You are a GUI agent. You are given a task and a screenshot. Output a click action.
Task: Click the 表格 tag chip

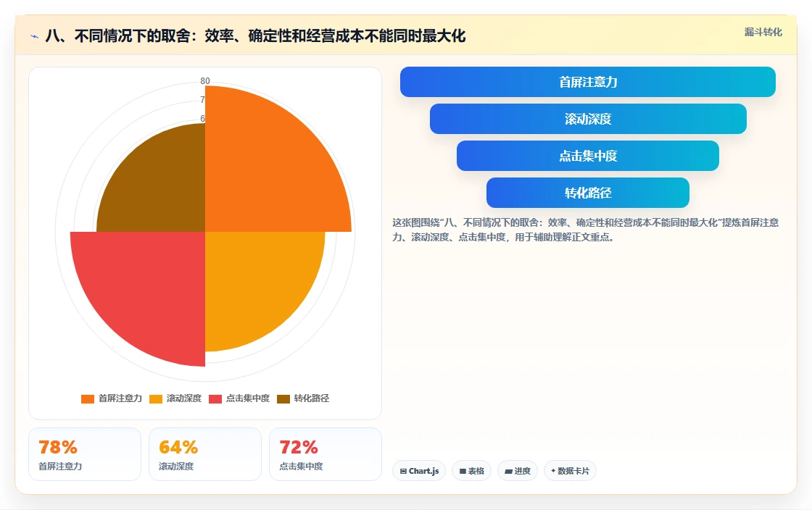click(471, 471)
